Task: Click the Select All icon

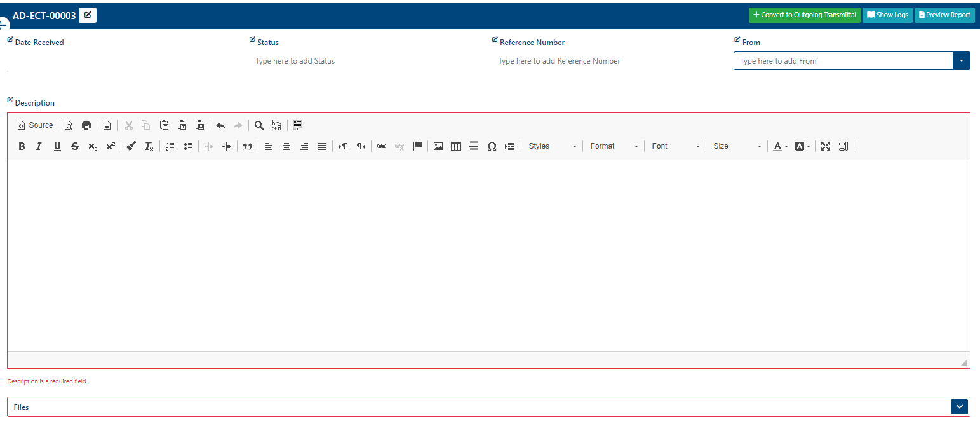Action: point(297,125)
